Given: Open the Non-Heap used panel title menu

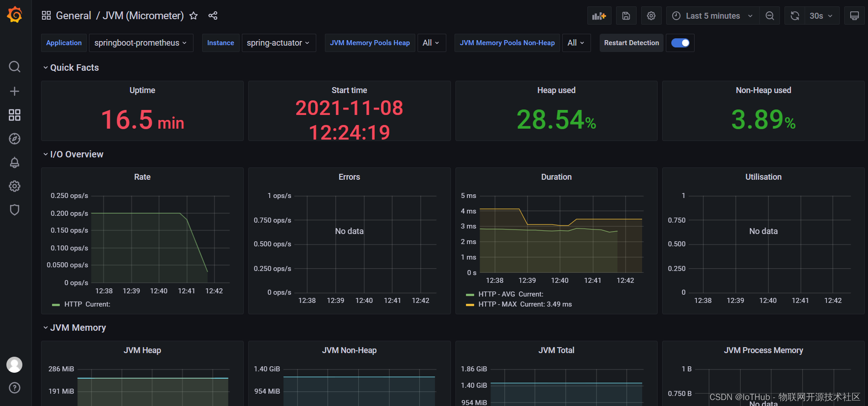Looking at the screenshot, I should 763,90.
